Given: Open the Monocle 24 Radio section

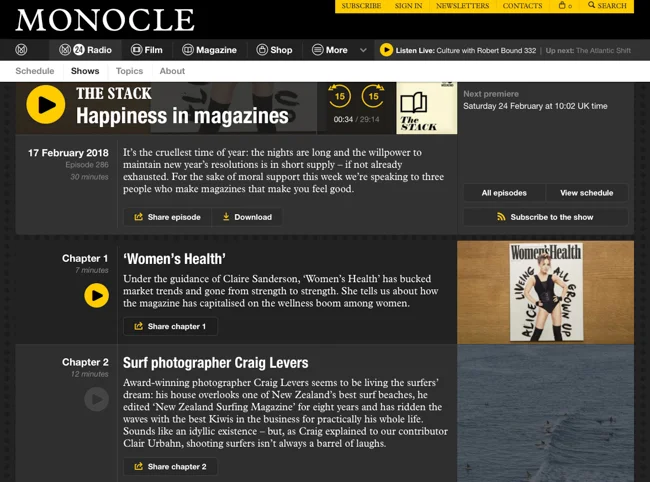Looking at the screenshot, I should point(85,50).
